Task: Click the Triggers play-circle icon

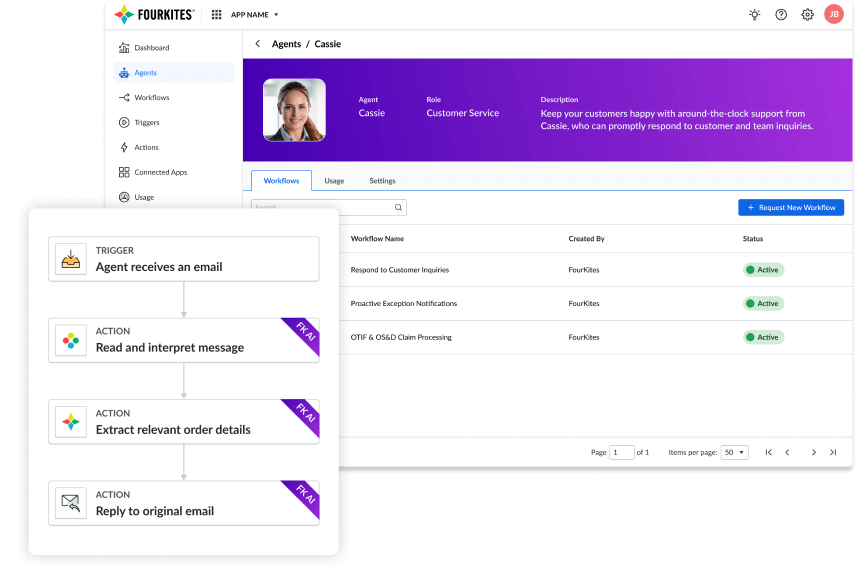Action: 124,122
